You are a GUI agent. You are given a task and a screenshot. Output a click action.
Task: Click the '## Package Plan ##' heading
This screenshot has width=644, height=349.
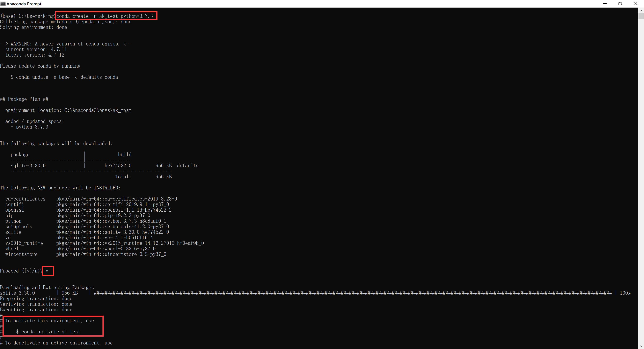pyautogui.click(x=24, y=99)
